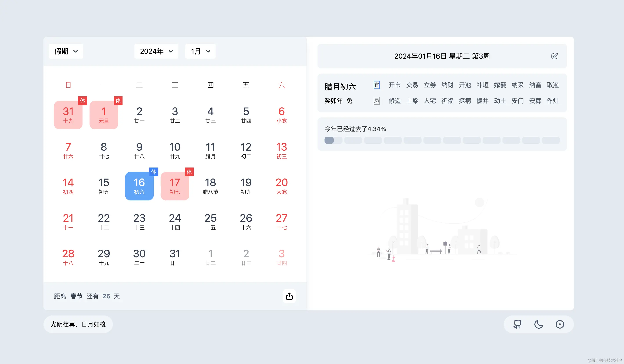
Task: Click the edit pencil icon beside date
Action: [554, 56]
